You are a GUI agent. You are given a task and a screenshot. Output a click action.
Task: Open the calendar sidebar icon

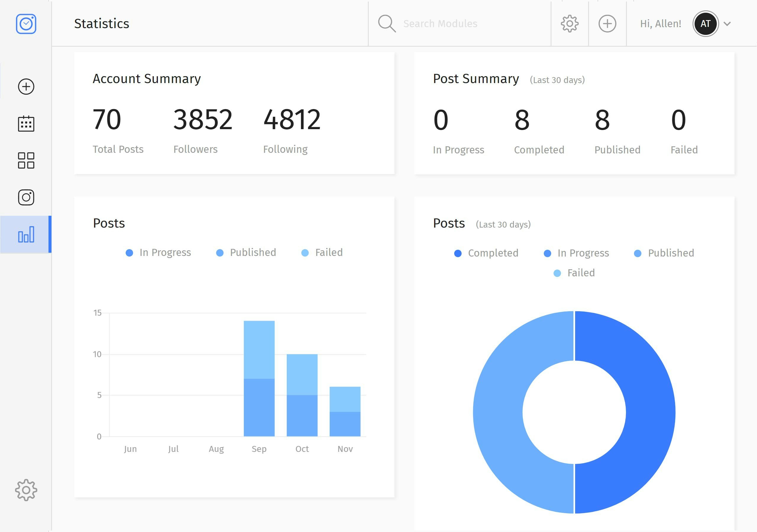(x=26, y=124)
